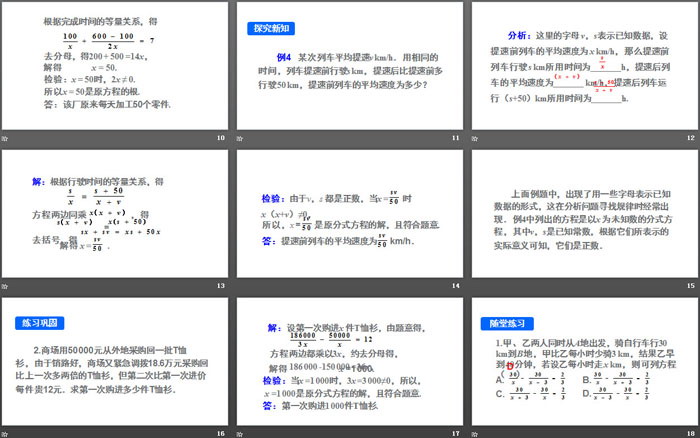
Task: Click the animation icon below slide 14
Action: 240,285
